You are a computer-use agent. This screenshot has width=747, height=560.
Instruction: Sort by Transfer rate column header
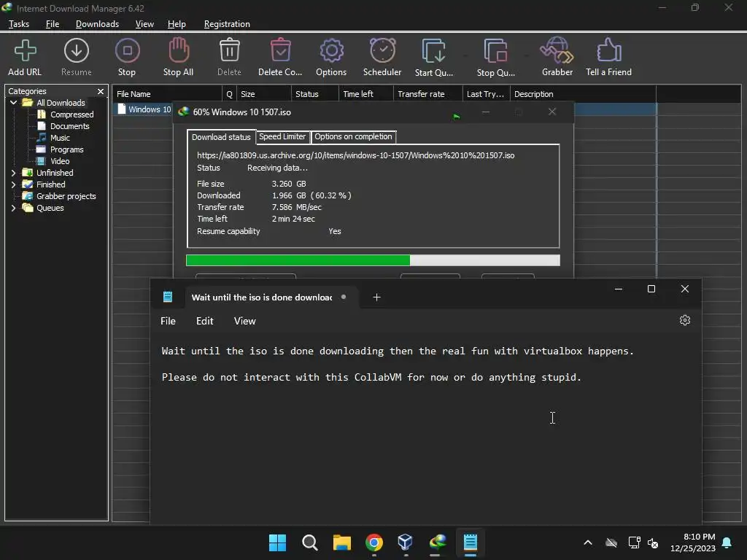pos(427,94)
